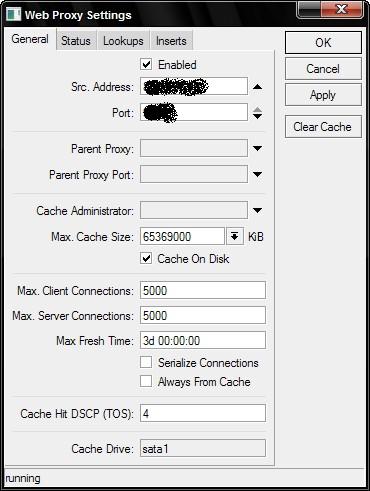
Task: Open the Lookups tab
Action: 123,41
